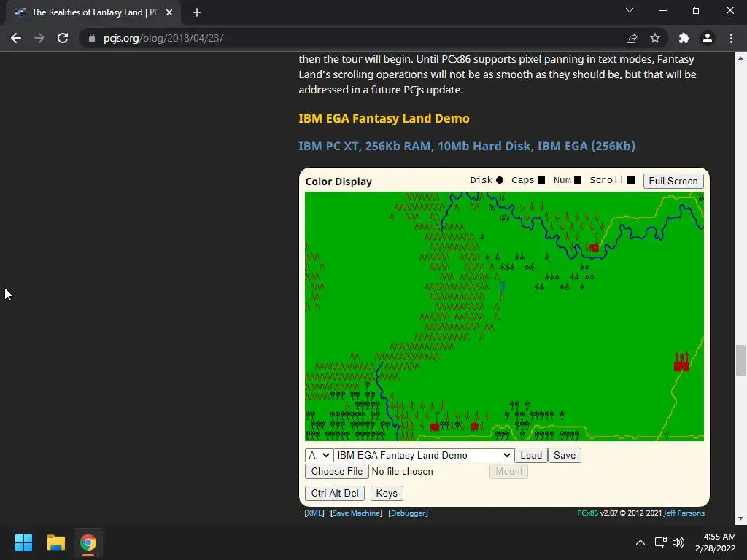Viewport: 747px width, 560px height.
Task: Open the Jeff Parsons link
Action: click(x=684, y=513)
